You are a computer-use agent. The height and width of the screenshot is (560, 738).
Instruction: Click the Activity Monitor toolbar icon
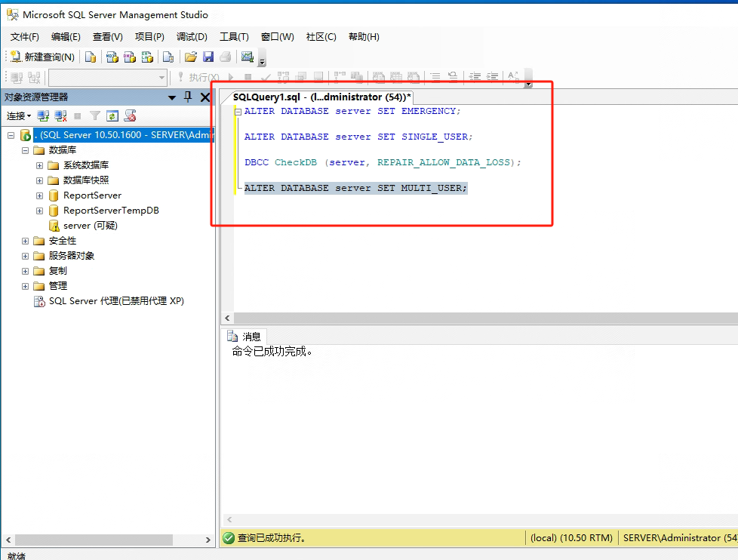pos(247,57)
